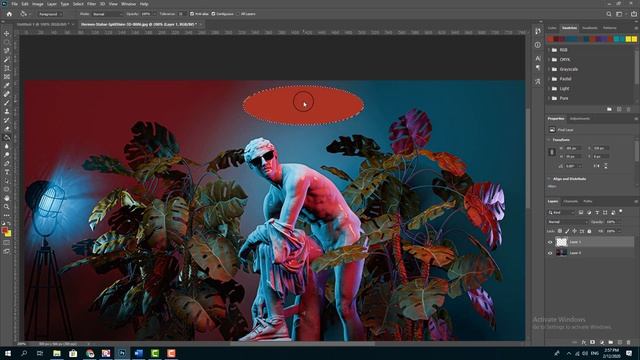The height and width of the screenshot is (360, 640).
Task: Open the Mode Normal dropdown in options bar
Action: pyautogui.click(x=107, y=14)
